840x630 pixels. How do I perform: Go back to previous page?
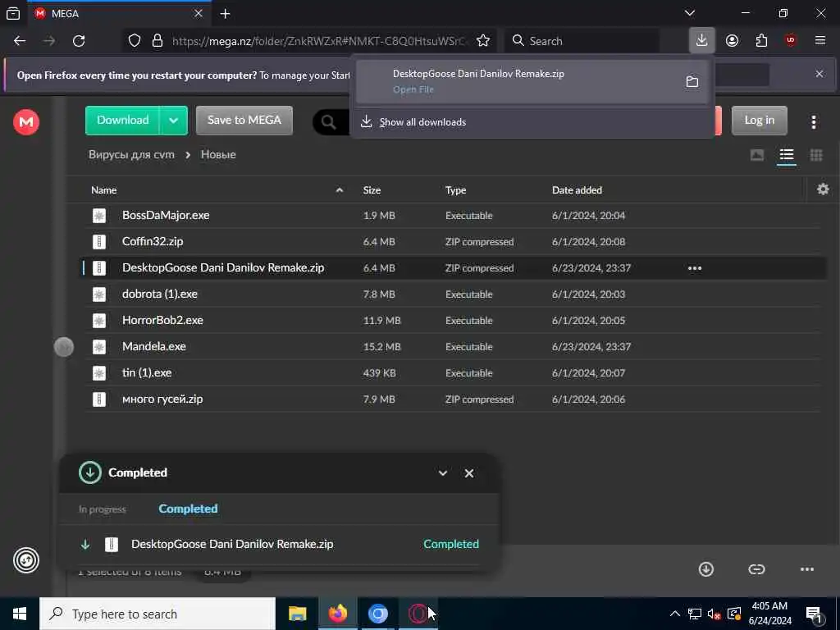[20, 41]
